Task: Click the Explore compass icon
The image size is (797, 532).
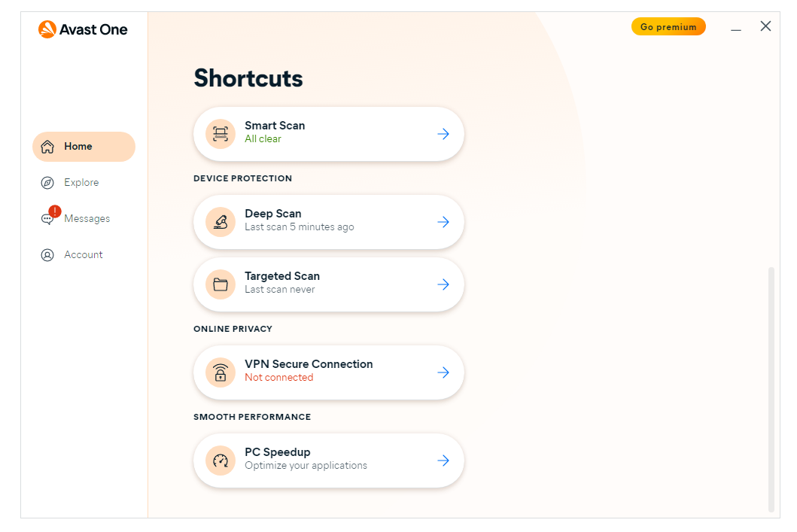Action: coord(47,183)
